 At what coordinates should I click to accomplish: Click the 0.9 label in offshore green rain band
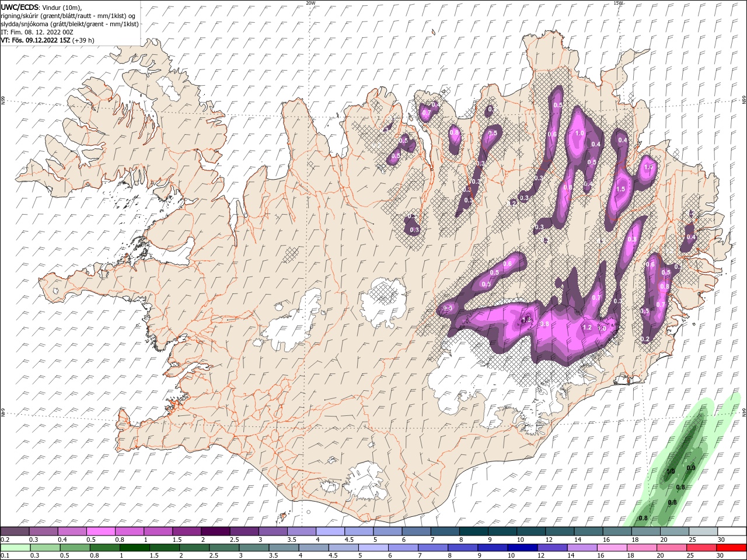pyautogui.click(x=691, y=468)
